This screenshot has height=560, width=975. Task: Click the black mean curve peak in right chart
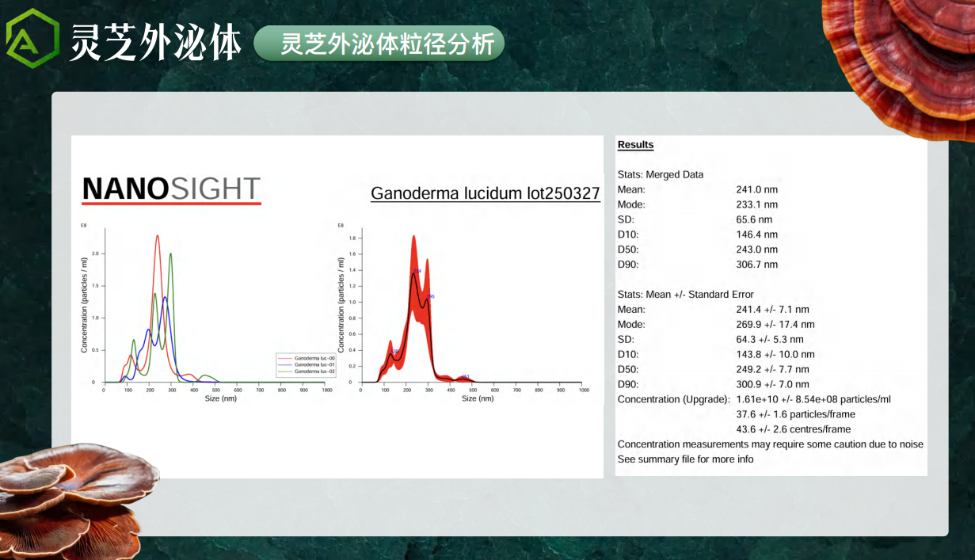tap(413, 274)
